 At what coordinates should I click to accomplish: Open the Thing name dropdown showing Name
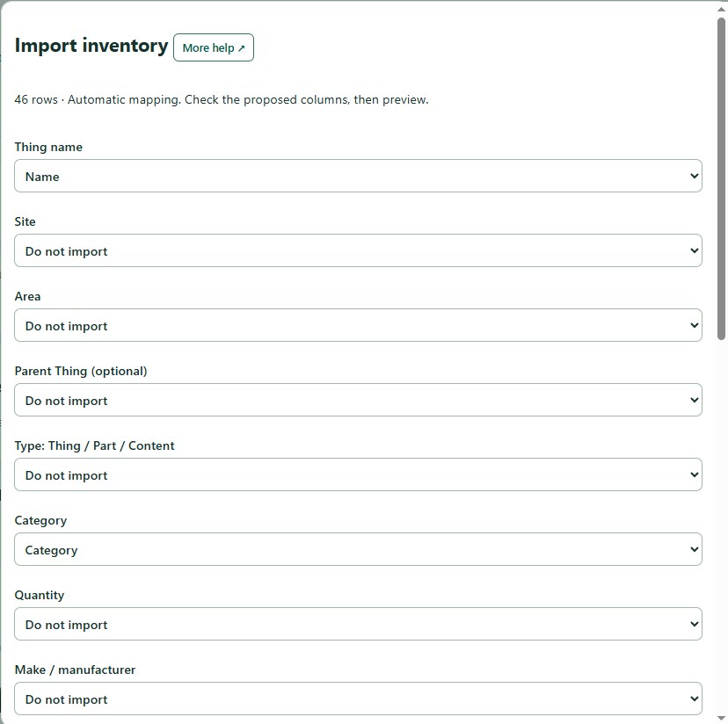point(358,176)
